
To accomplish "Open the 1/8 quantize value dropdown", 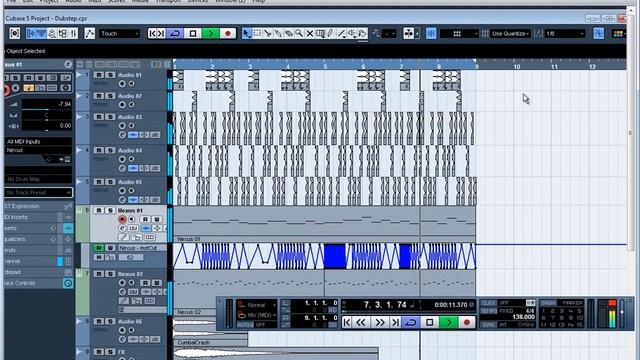I will tap(565, 33).
